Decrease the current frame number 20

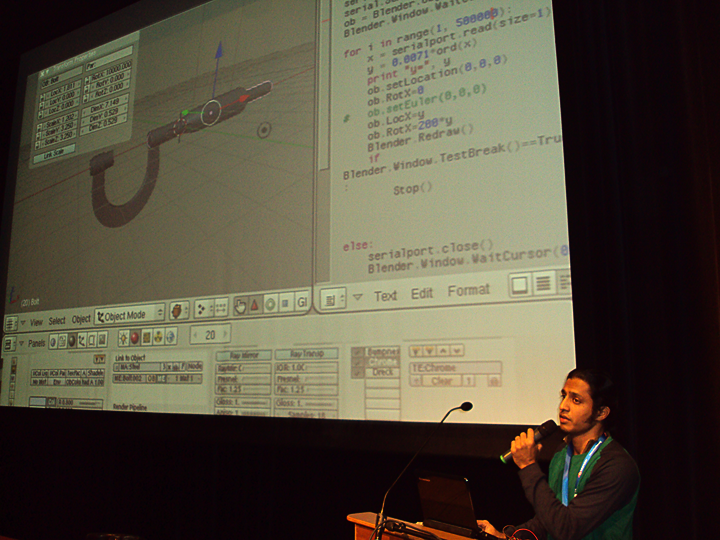(196, 336)
